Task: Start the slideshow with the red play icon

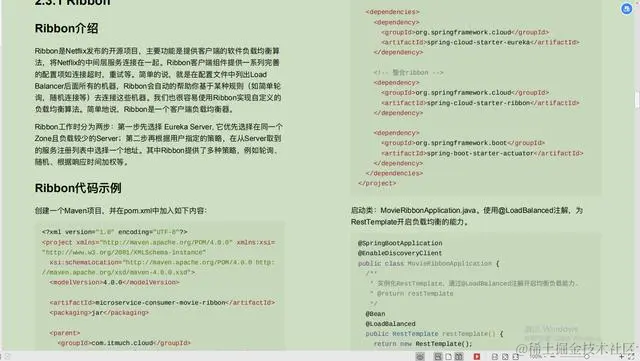Action: coord(477,357)
